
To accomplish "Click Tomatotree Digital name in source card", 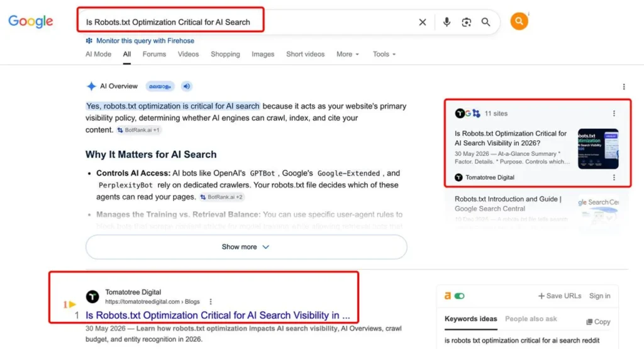I will coord(489,177).
